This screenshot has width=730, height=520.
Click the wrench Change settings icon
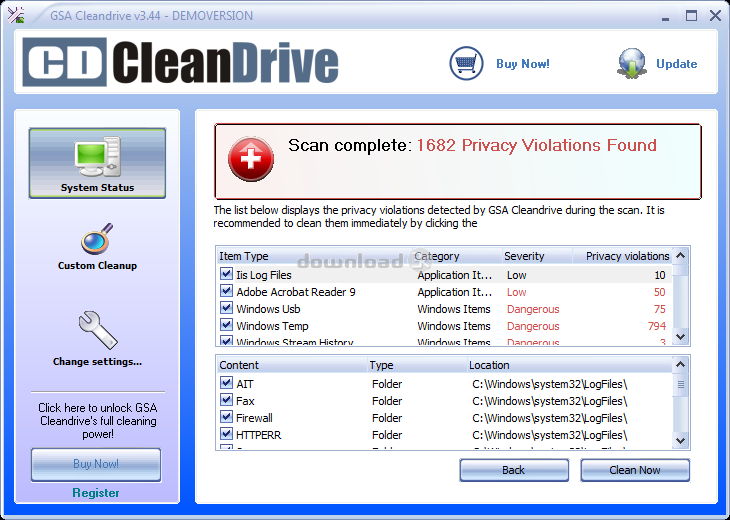pos(98,330)
